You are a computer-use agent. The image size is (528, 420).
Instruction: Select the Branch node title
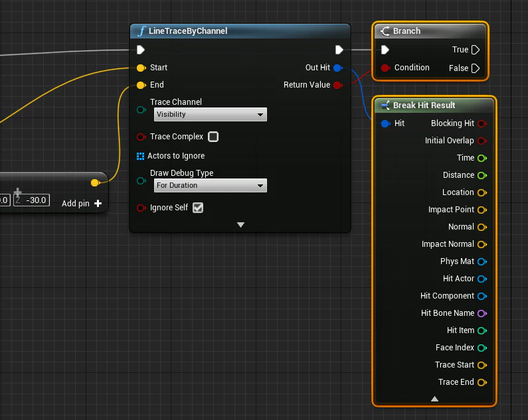(406, 31)
